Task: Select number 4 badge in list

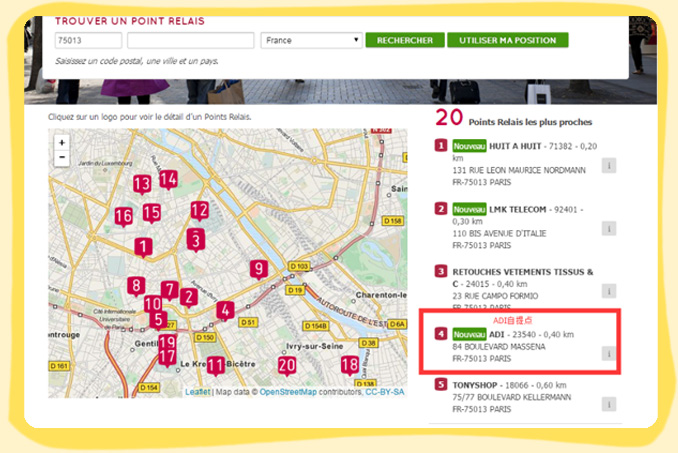Action: pos(441,334)
